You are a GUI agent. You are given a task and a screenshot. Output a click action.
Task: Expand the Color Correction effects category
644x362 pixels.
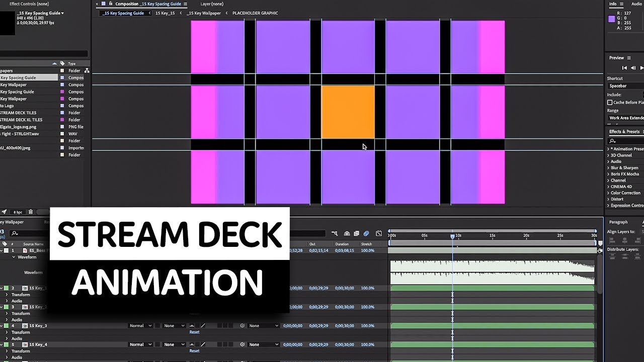coord(609,193)
